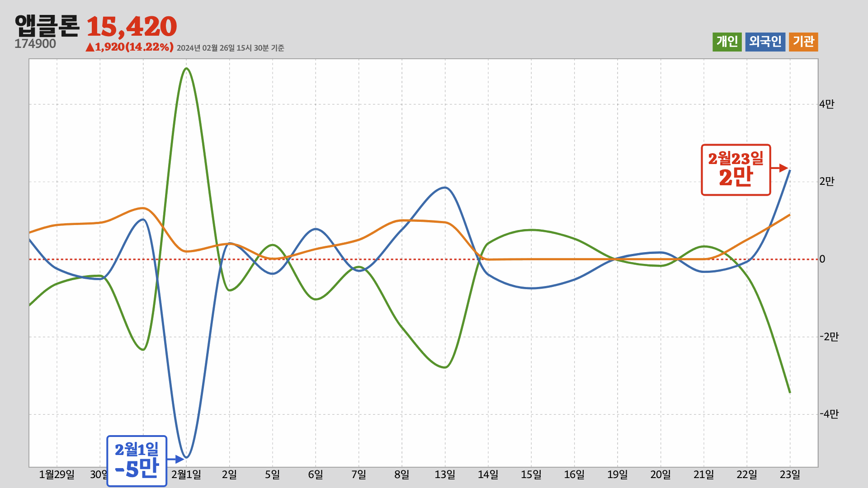Click the 5일 x-axis date label

273,475
